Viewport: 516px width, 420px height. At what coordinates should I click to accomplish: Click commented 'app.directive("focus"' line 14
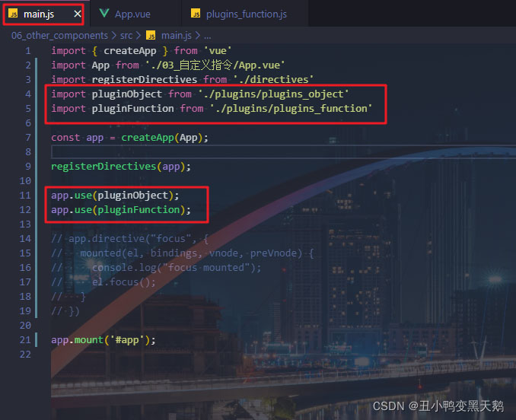(129, 238)
